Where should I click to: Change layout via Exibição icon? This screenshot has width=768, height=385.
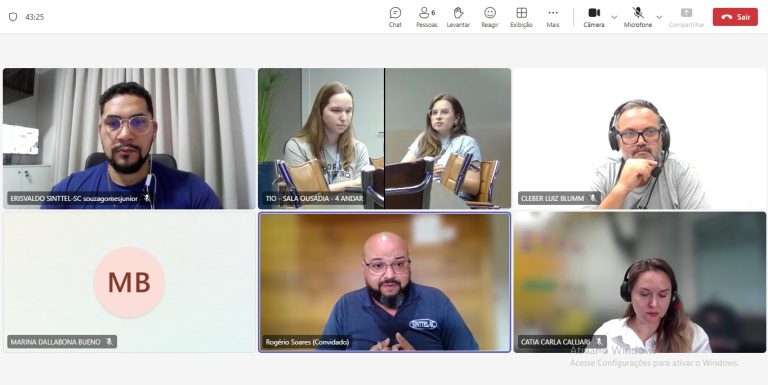[521, 17]
